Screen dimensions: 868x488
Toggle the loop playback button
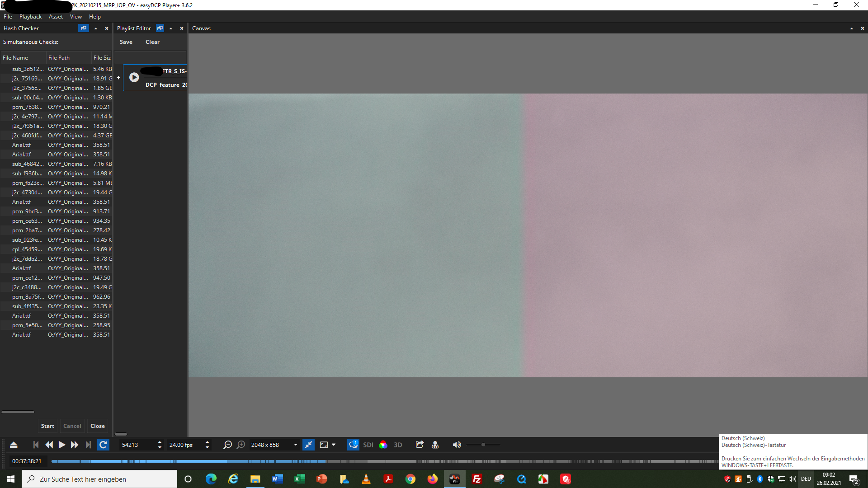103,445
